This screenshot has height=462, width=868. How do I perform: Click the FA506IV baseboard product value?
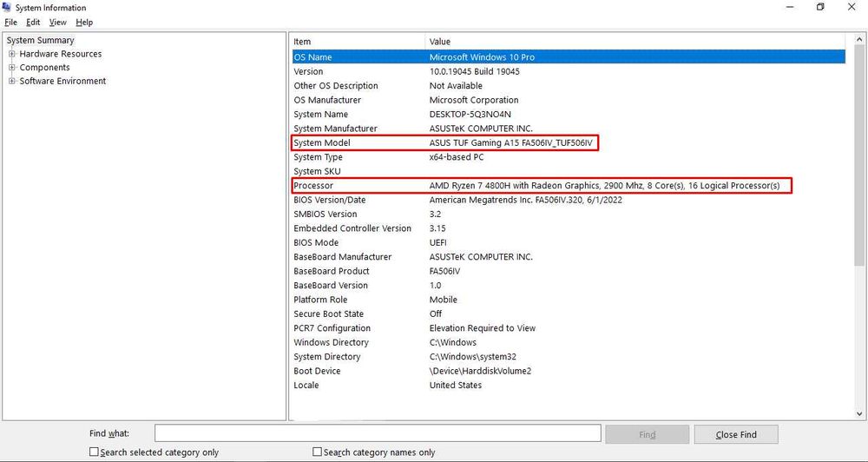click(x=445, y=272)
